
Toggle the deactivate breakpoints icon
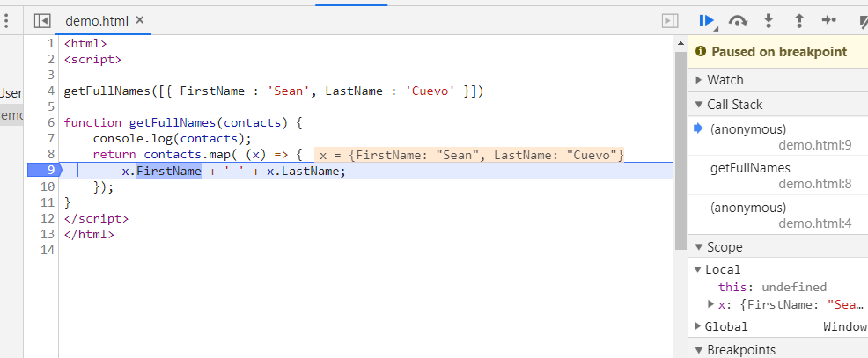[x=863, y=21]
